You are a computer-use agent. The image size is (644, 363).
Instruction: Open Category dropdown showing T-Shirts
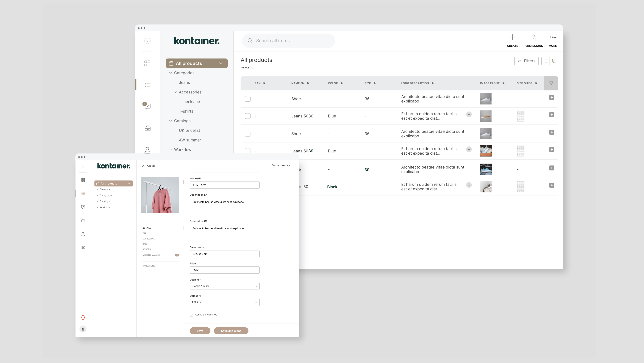point(225,303)
